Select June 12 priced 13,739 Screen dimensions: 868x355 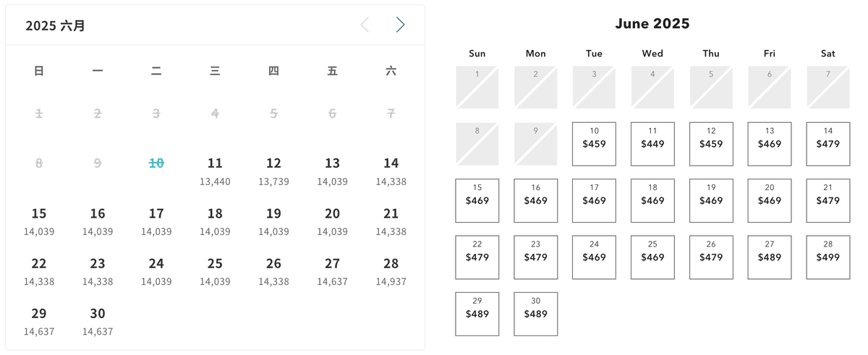pyautogui.click(x=273, y=171)
